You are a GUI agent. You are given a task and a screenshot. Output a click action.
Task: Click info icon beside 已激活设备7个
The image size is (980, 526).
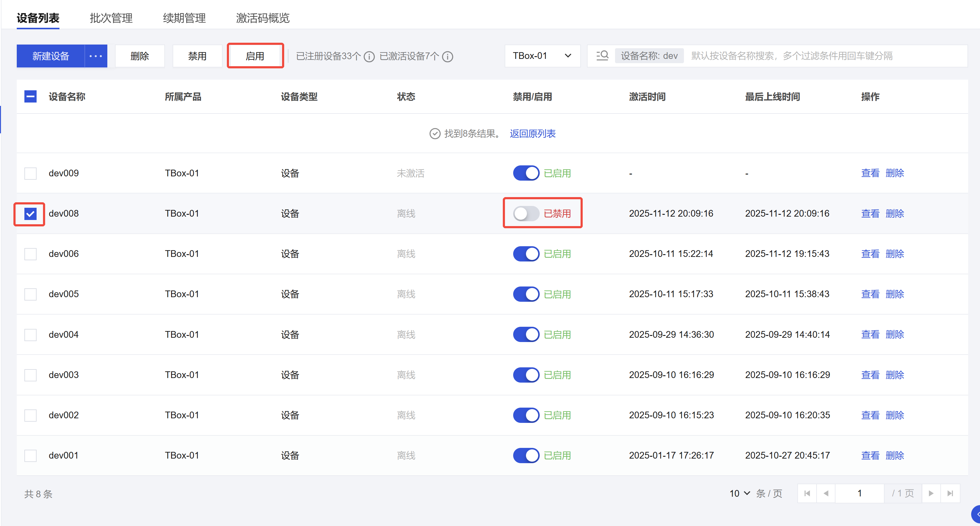[448, 57]
